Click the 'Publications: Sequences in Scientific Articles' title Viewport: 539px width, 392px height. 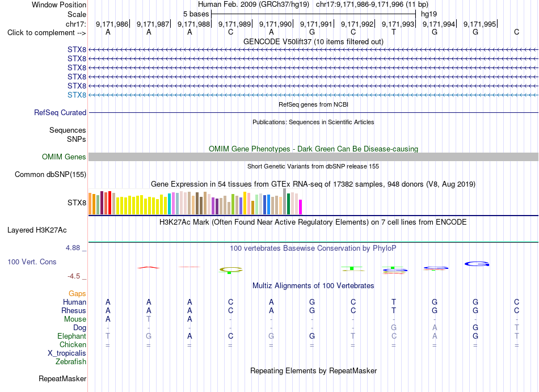click(313, 122)
